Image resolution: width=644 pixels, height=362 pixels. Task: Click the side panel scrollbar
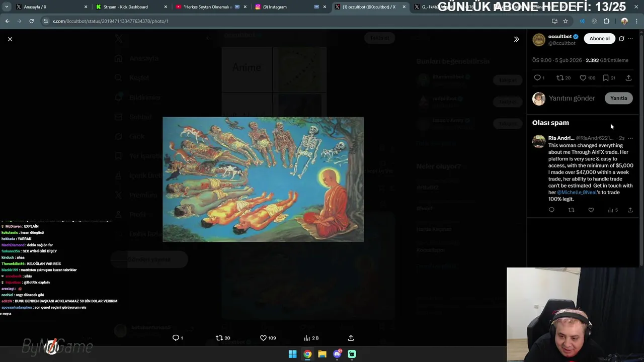point(641,151)
